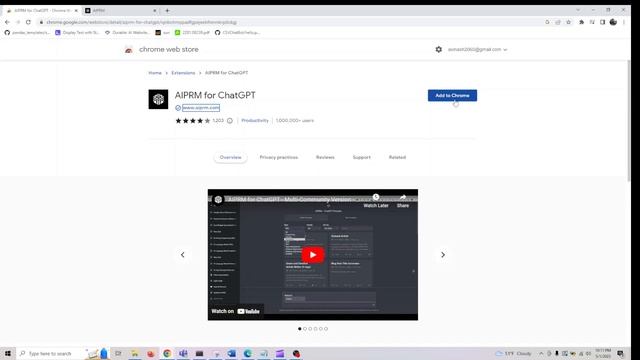Open the PDF bookmark in bookmarks bar
This screenshot has height=360, width=640.
[192, 32]
